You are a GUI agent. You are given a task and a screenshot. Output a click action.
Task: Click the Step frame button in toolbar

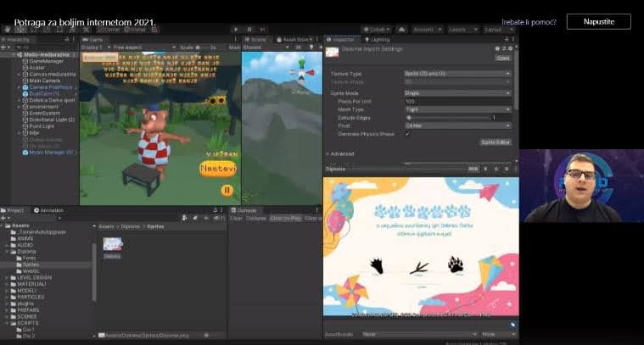click(x=262, y=30)
